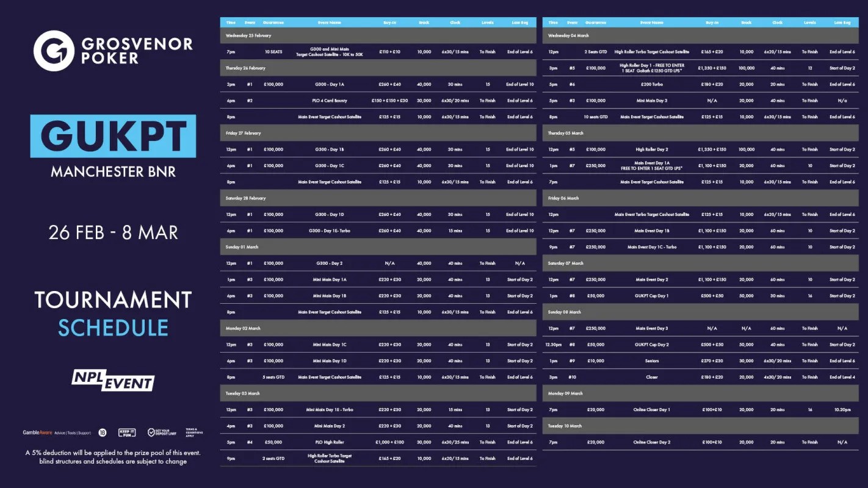Click the GUKPT blue banner
This screenshot has height=488, width=868.
[x=113, y=136]
